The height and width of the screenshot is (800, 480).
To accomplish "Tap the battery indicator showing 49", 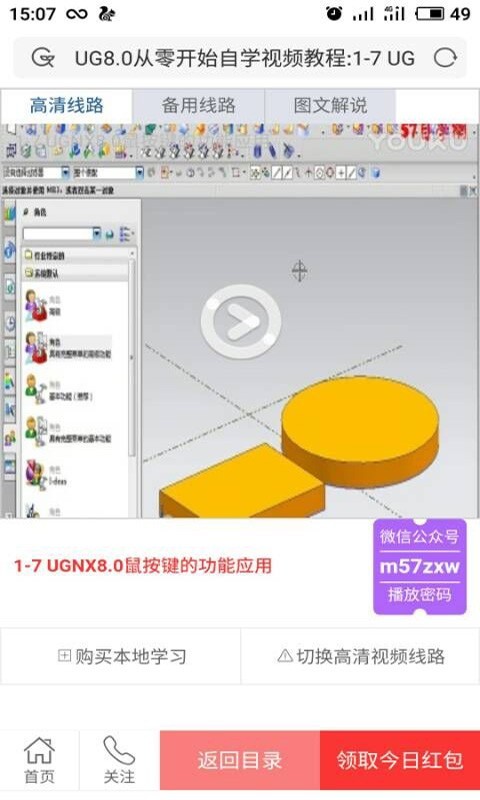I will click(443, 14).
